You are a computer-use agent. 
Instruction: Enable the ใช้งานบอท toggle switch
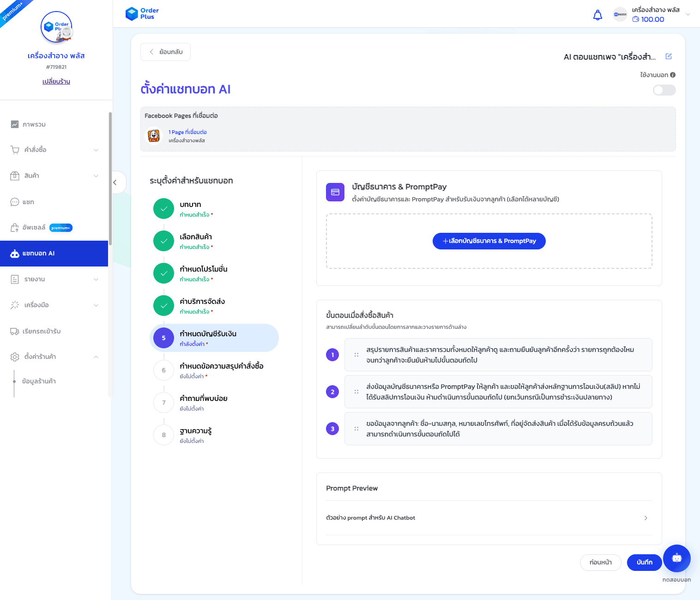click(x=664, y=90)
